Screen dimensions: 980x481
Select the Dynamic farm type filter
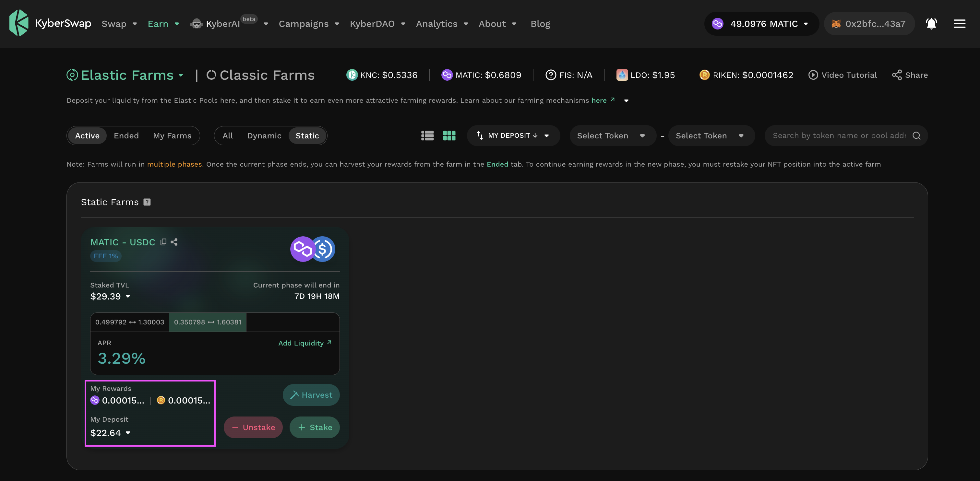click(x=264, y=136)
